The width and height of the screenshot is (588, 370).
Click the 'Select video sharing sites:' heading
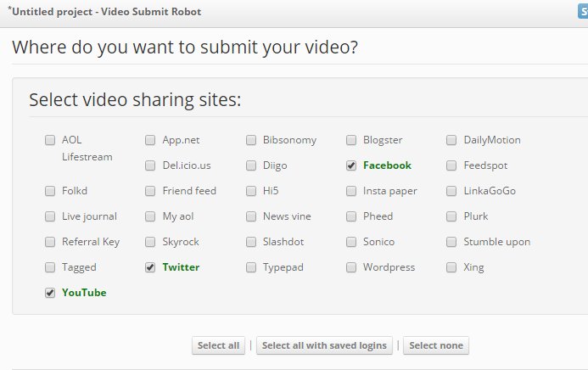click(135, 100)
